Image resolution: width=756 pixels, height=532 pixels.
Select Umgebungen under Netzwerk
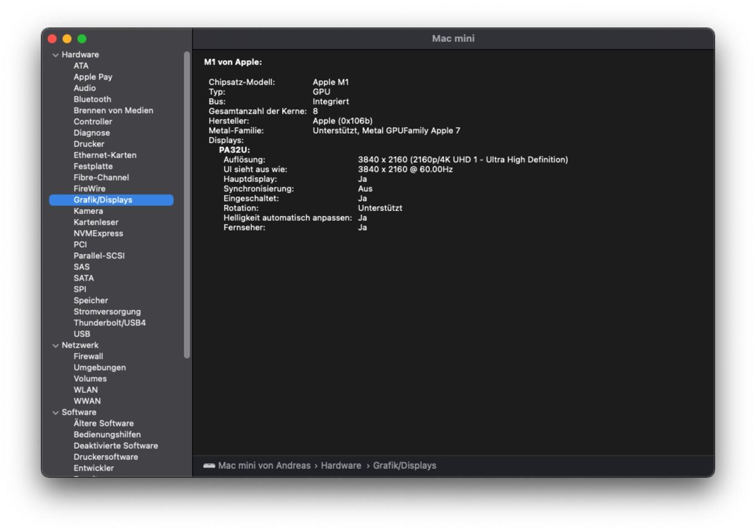(100, 367)
